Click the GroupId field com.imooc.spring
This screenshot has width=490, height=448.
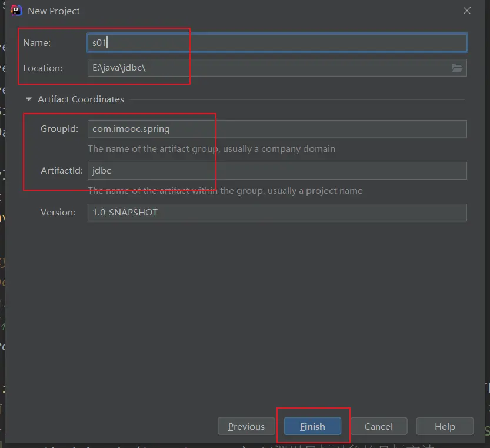pos(277,129)
